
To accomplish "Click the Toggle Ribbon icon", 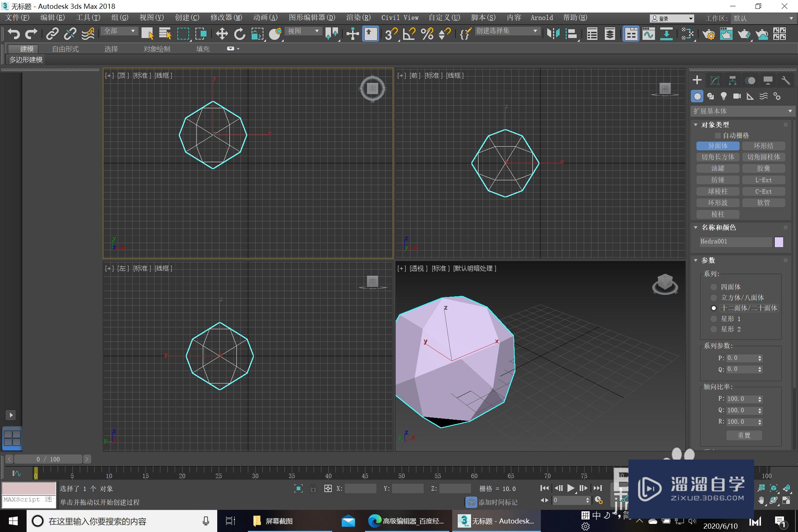I will point(631,34).
